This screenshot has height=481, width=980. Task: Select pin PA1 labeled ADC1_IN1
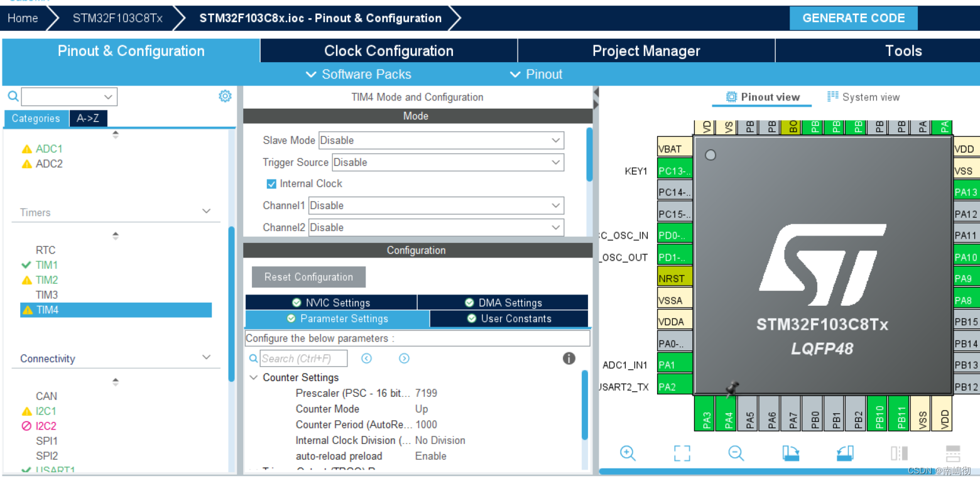(675, 365)
